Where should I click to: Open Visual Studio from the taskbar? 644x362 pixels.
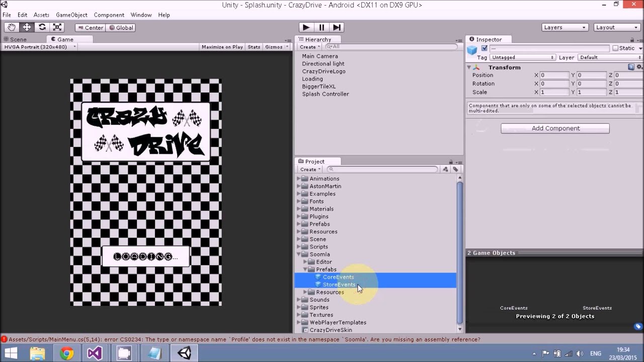click(95, 353)
